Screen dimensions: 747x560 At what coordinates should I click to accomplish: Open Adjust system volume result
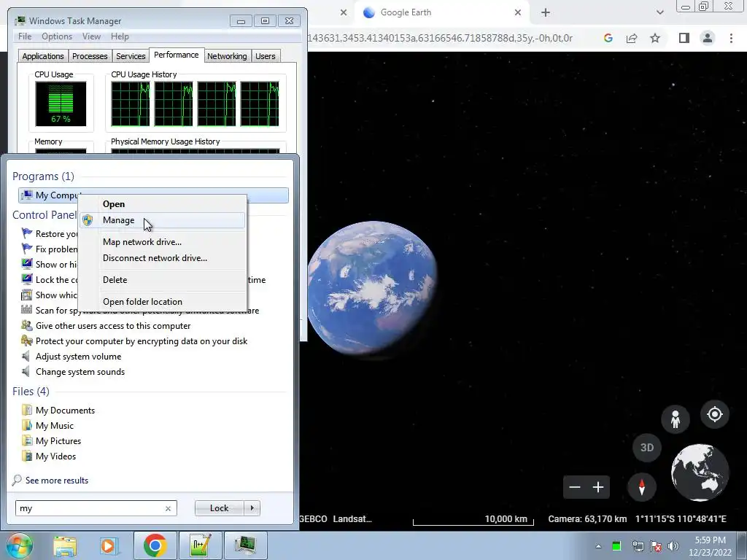pyautogui.click(x=78, y=356)
